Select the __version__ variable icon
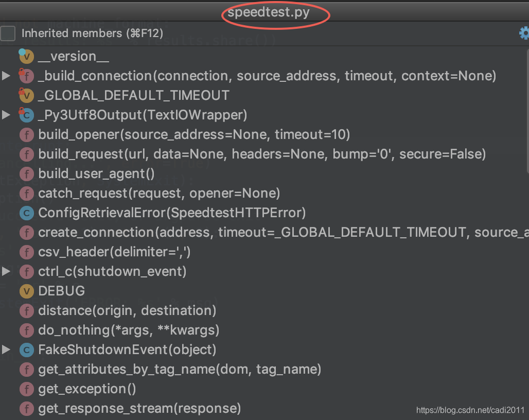Viewport: 529px width, 420px height. point(26,56)
